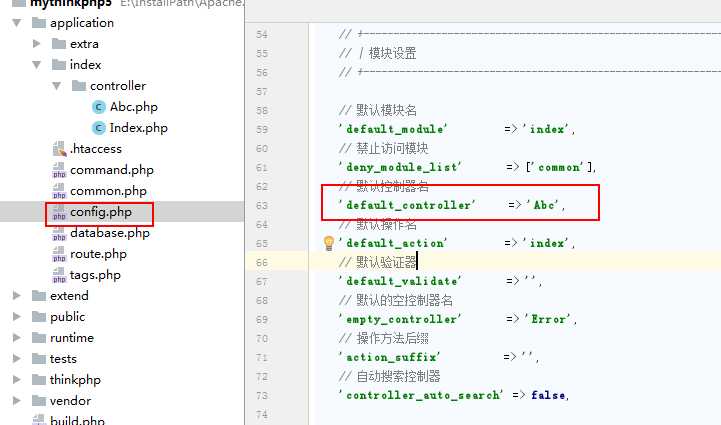Click the common.php file icon
Viewport: 721px width, 425px height.
click(x=59, y=191)
